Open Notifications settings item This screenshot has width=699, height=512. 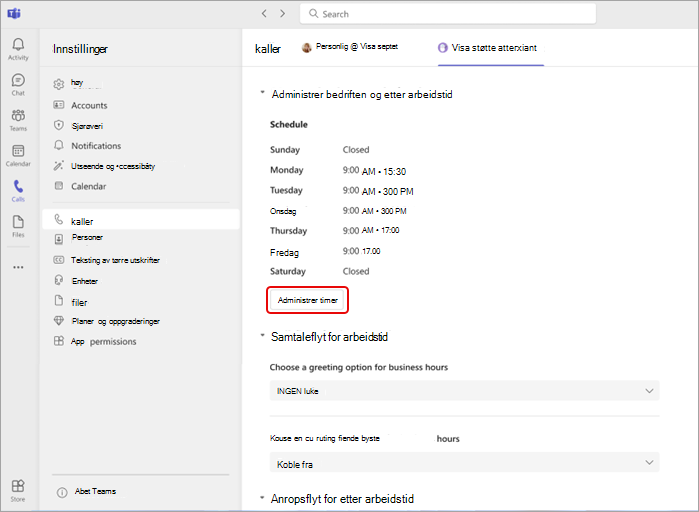click(96, 146)
